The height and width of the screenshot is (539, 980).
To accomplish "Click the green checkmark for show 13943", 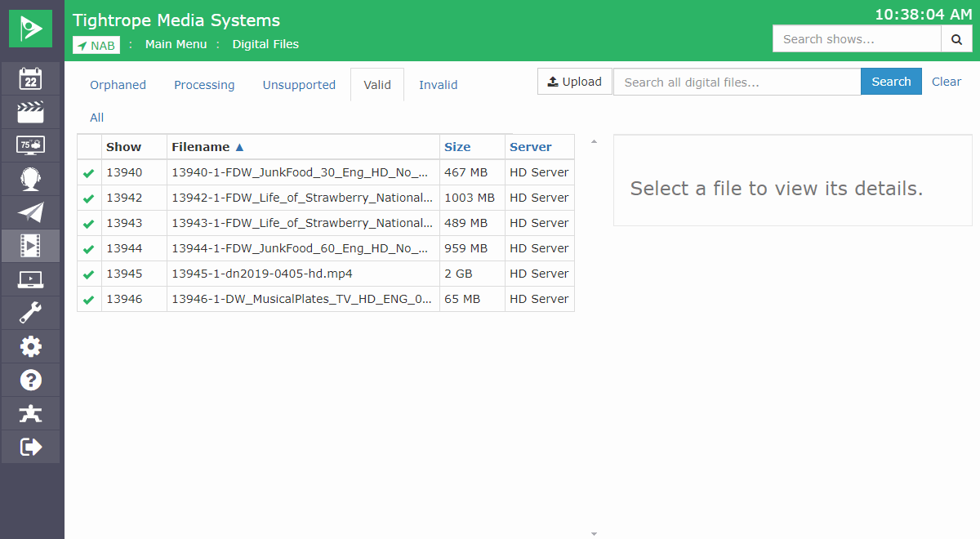I will (x=89, y=224).
